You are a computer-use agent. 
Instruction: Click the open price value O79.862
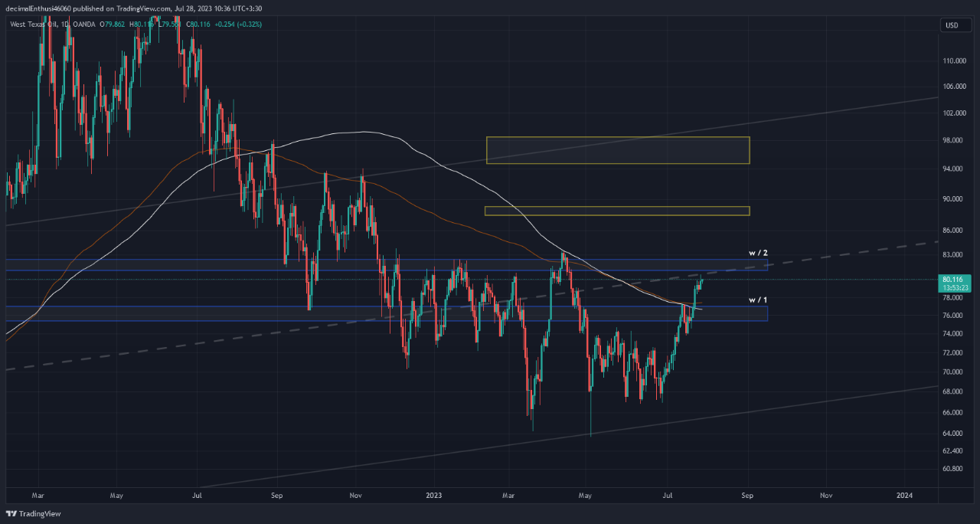(x=114, y=25)
